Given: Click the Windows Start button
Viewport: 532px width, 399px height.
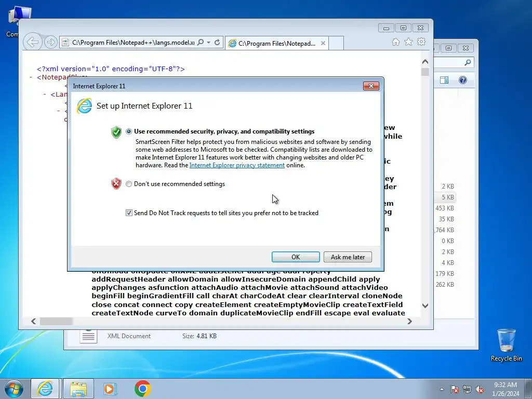Looking at the screenshot, I should pos(14,389).
